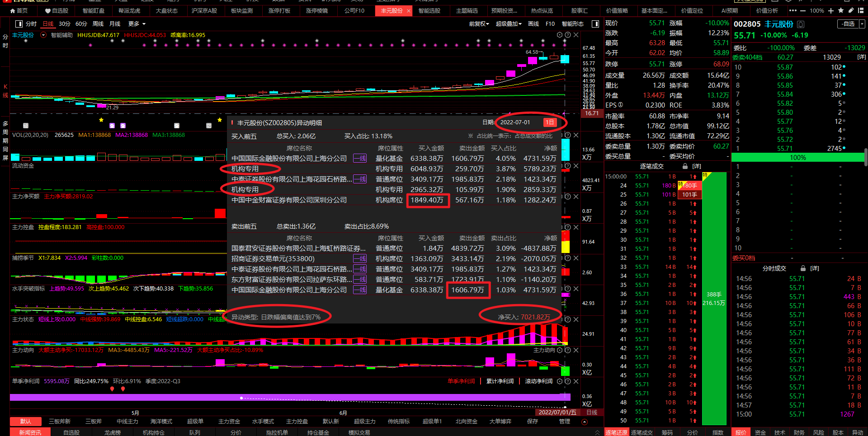Click the alert bell icon beside 丰元股份
The height and width of the screenshot is (436, 868).
coord(801,24)
